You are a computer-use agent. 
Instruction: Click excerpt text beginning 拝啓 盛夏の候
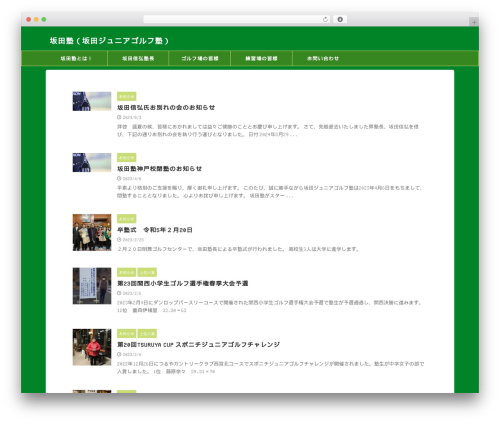point(268,131)
